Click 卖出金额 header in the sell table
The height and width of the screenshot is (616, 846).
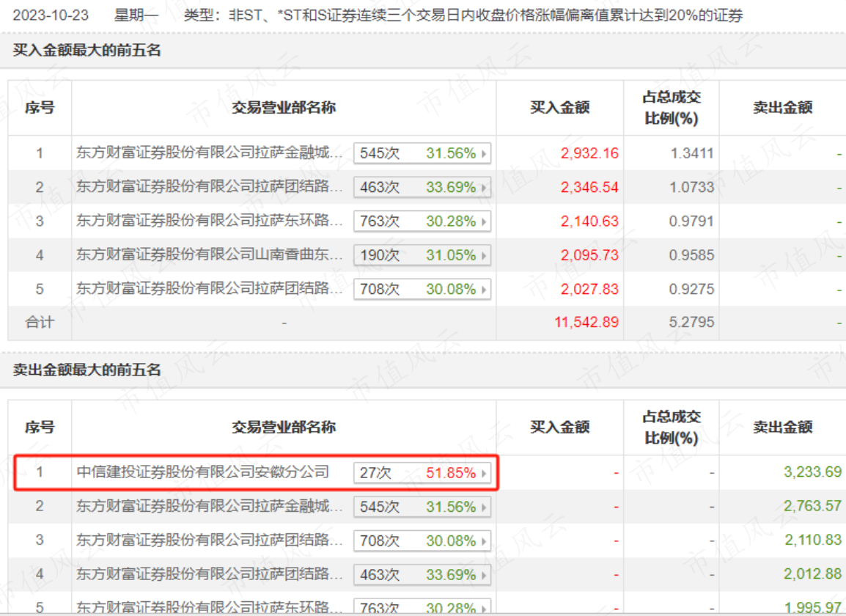pyautogui.click(x=783, y=427)
